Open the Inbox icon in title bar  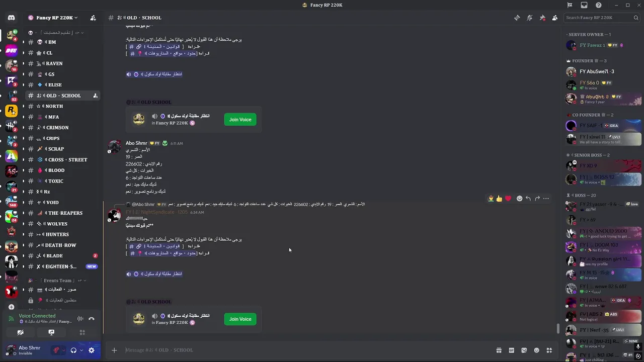[x=584, y=5]
